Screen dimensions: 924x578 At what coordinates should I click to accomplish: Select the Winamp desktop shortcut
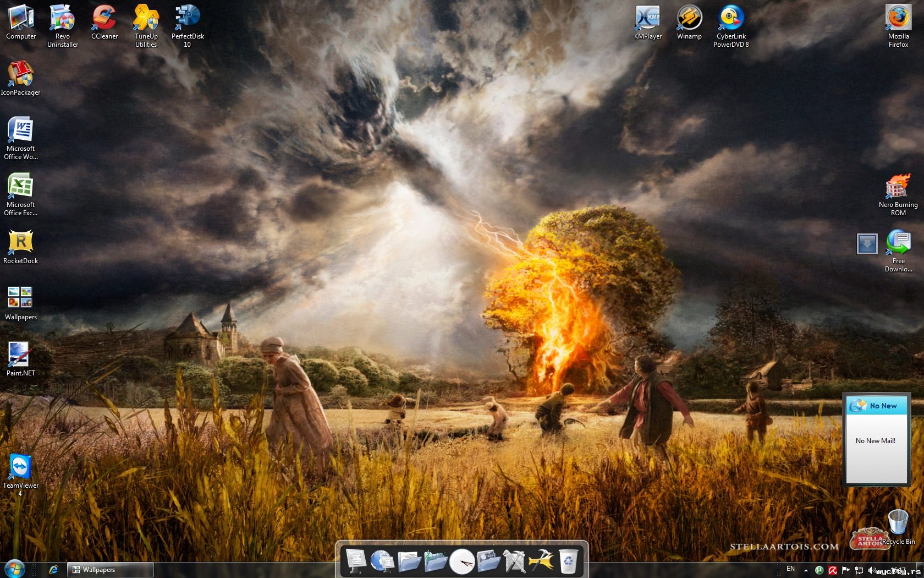coord(689,22)
